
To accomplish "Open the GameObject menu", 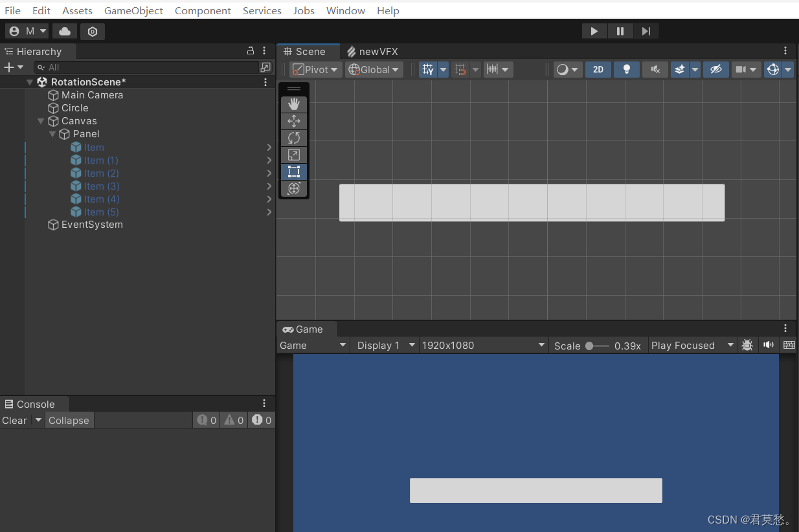I will 133,10.
